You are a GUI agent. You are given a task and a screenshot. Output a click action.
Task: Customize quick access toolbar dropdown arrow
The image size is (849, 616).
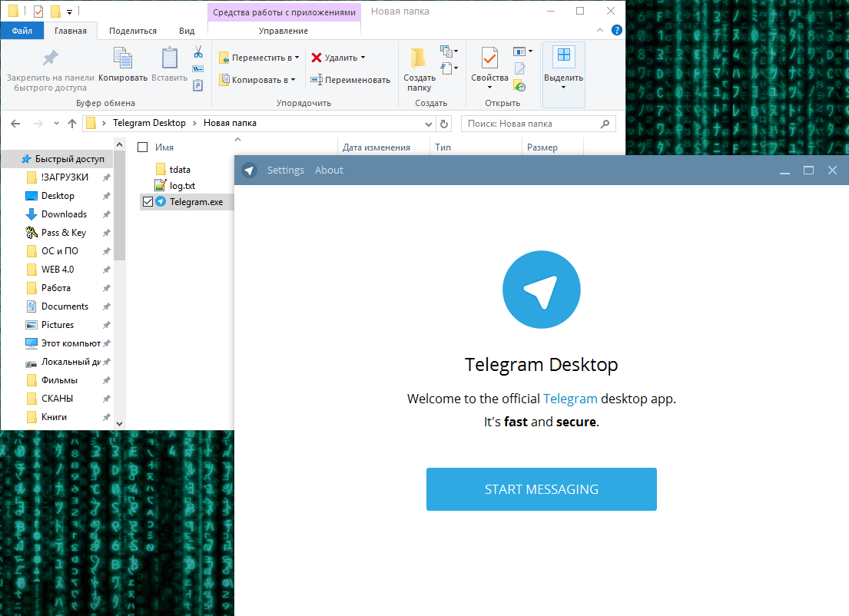click(69, 12)
